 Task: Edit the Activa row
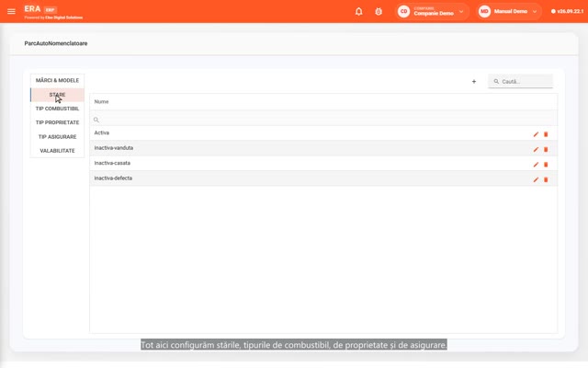pos(536,134)
